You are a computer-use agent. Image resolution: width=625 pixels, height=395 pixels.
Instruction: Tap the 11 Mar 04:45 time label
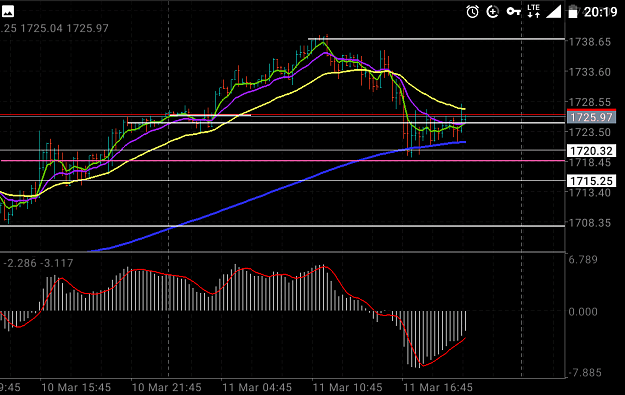coord(257,387)
